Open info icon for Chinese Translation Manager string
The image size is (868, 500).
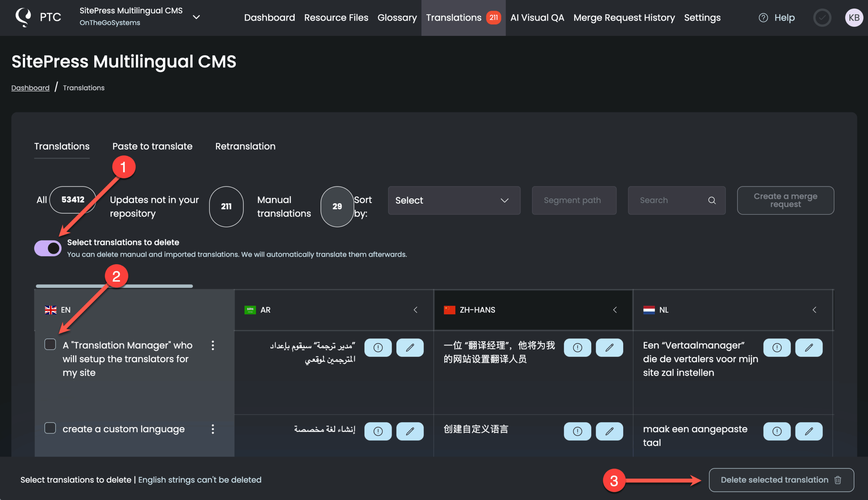click(577, 348)
